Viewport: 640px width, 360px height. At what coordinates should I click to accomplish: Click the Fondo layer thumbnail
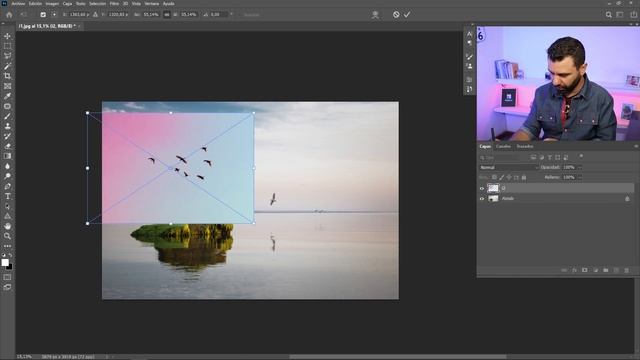[x=493, y=199]
